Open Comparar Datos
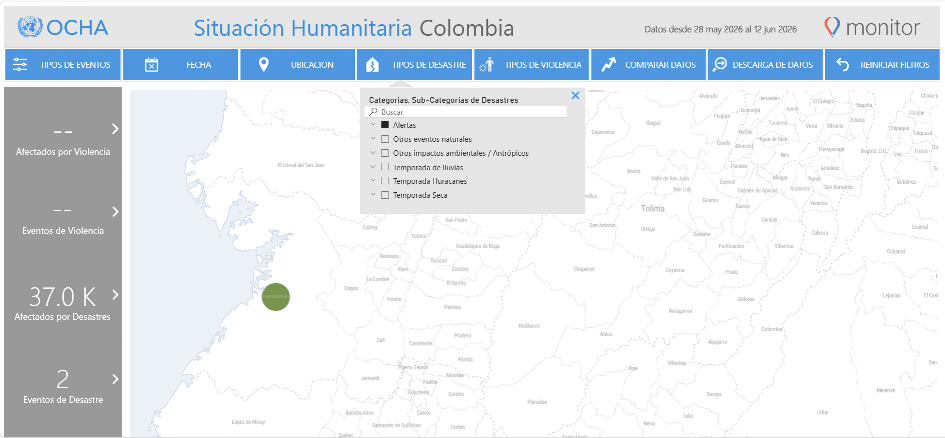Image resolution: width=945 pixels, height=438 pixels. [x=648, y=64]
